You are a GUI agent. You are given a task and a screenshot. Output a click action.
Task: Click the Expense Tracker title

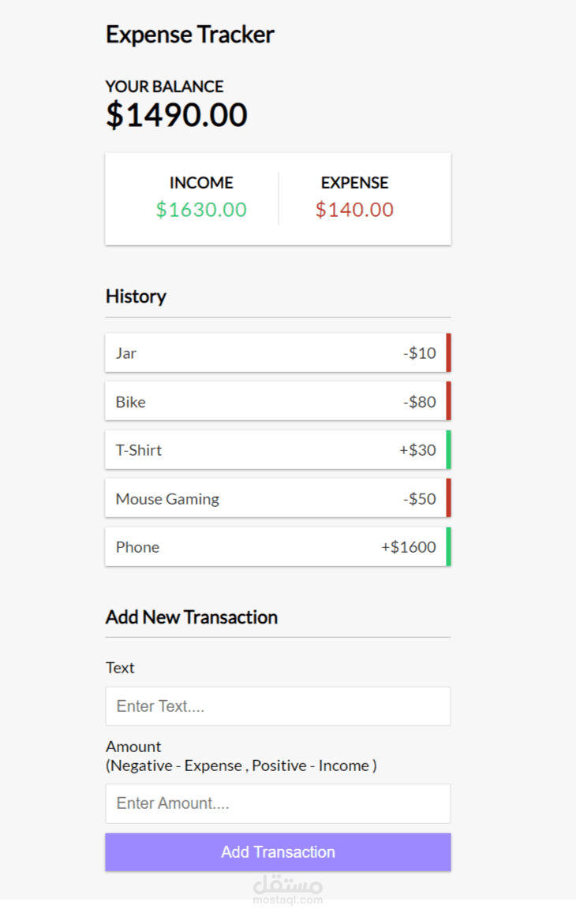190,35
